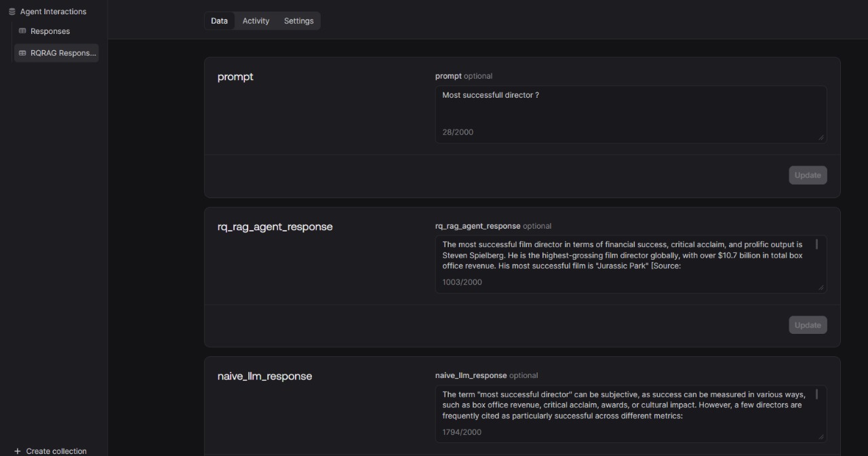The width and height of the screenshot is (868, 456).
Task: Switch to the Data tab
Action: click(x=219, y=21)
